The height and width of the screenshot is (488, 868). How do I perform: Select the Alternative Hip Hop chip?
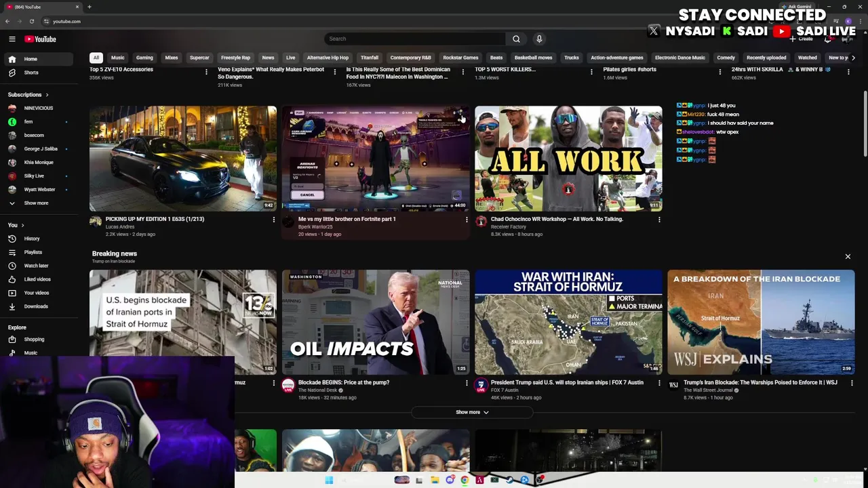pos(328,58)
